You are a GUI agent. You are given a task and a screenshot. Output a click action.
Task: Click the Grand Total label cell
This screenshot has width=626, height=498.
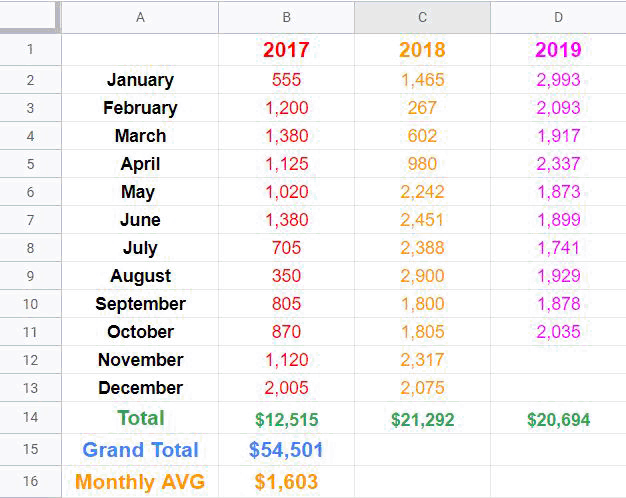tap(140, 450)
